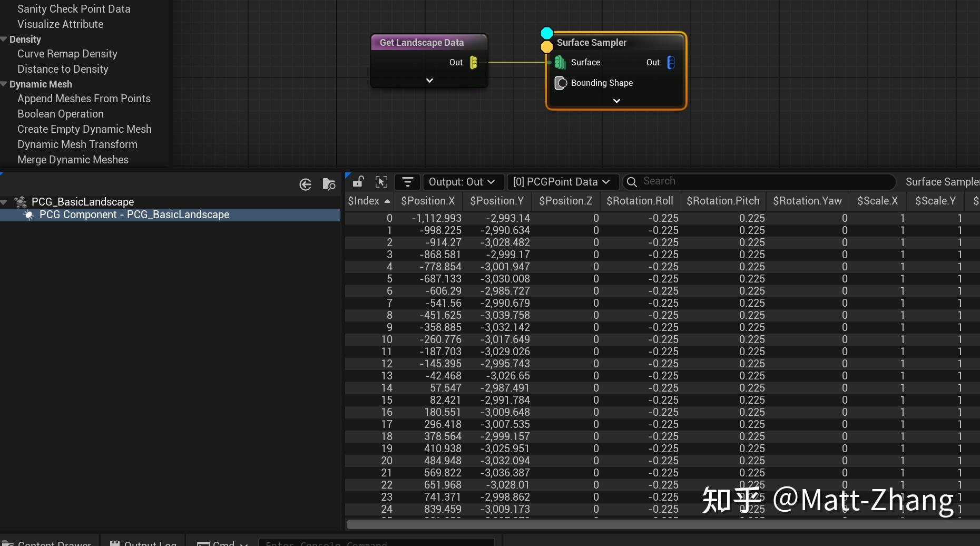Toggle the attribute list lock icon
Viewport: 980px width, 546px height.
358,182
